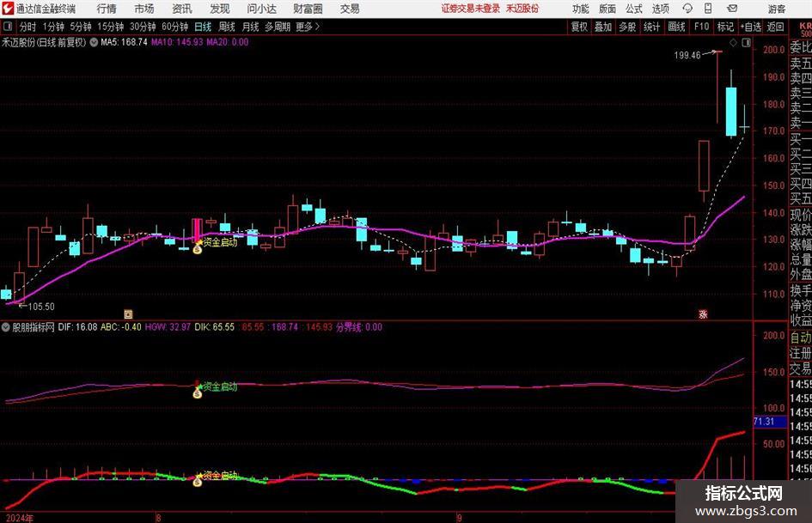Image resolution: width=812 pixels, height=523 pixels.
Task: Switch to the 30分钟 period tab
Action: click(143, 27)
